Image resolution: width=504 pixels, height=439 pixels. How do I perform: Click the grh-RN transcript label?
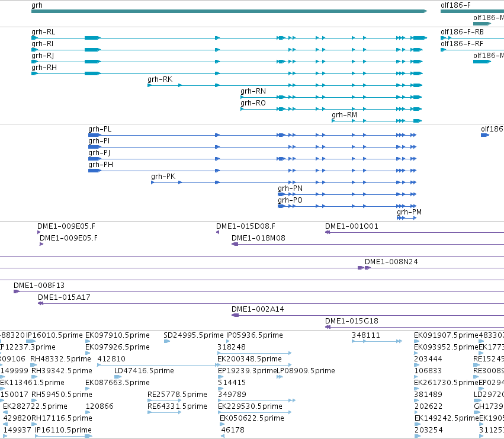[x=253, y=91]
